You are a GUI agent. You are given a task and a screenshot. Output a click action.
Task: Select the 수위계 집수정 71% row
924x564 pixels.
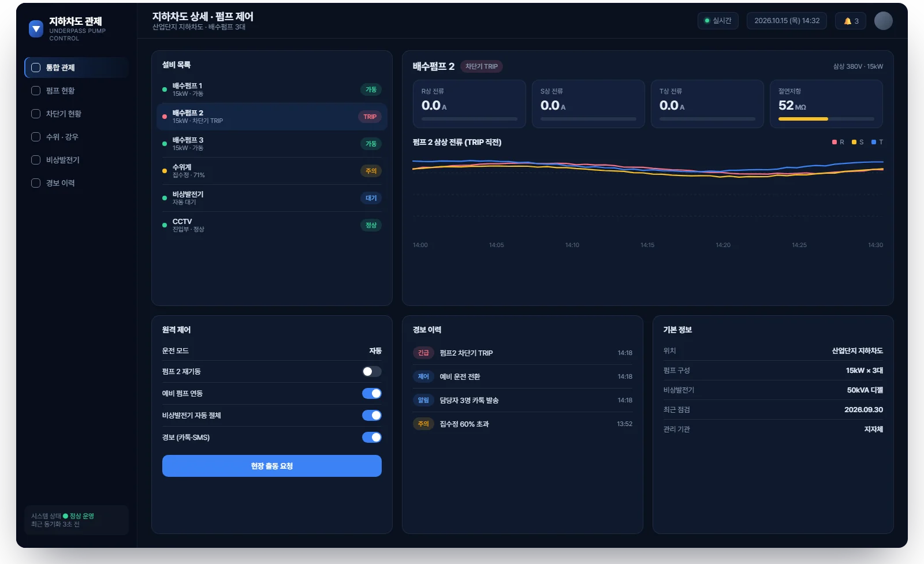[271, 171]
